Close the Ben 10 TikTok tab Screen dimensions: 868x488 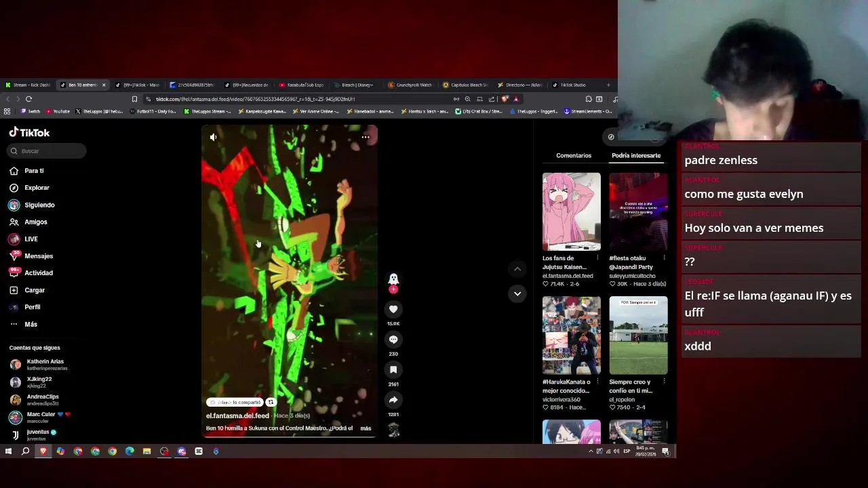point(104,85)
